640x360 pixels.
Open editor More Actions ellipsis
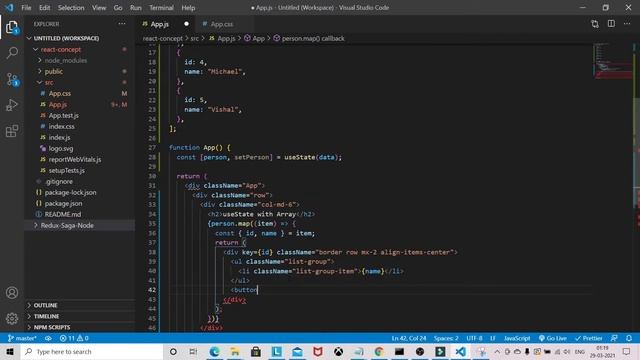pos(627,24)
